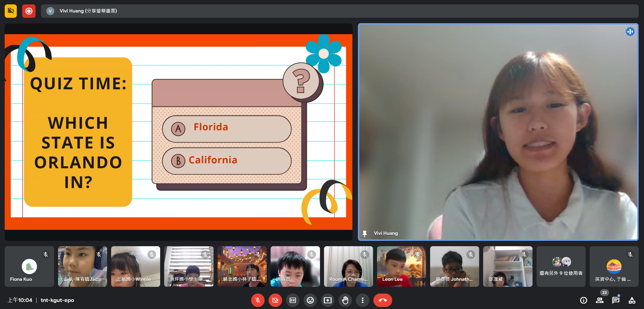Click the present now screen-share button
Viewport: 644px width, 309px height.
tap(328, 300)
